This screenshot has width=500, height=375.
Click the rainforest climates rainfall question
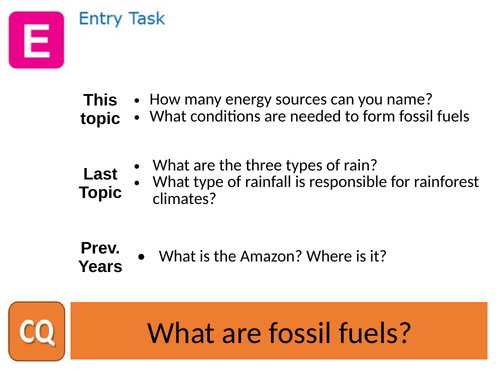tap(315, 190)
